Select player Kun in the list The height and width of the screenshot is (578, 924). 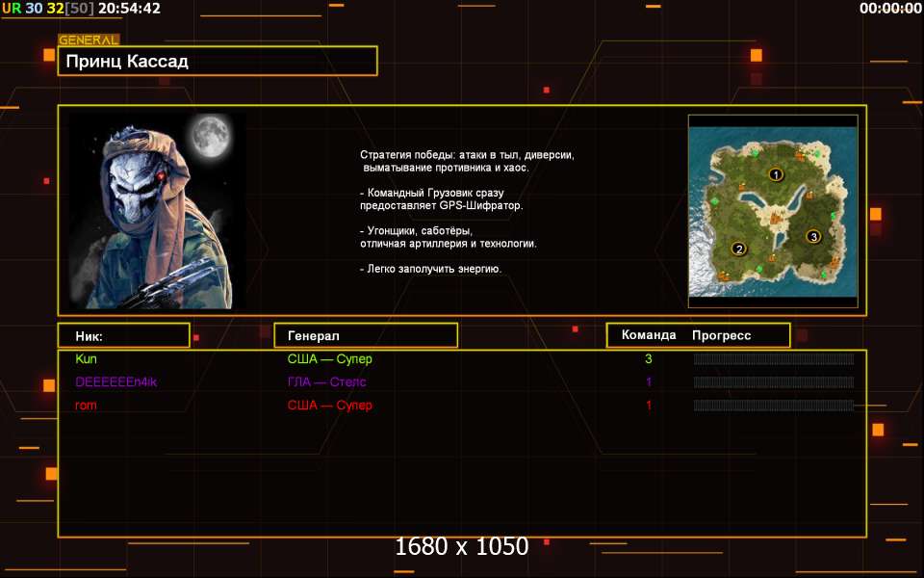(86, 359)
